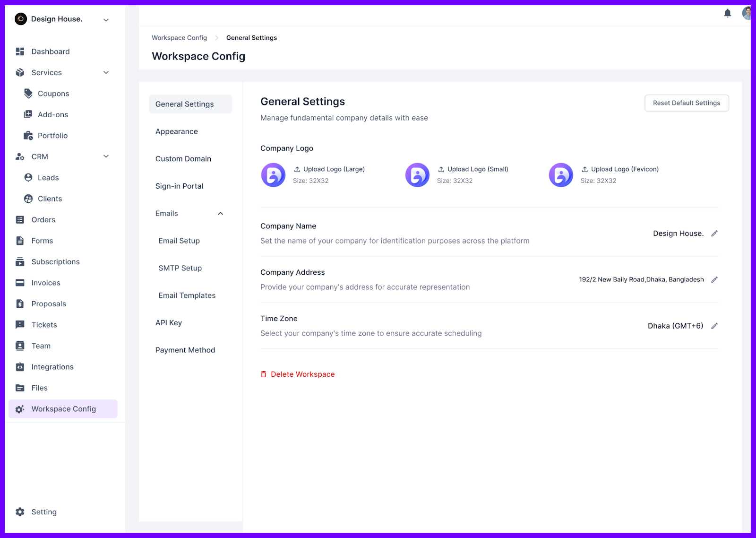Image resolution: width=756 pixels, height=538 pixels.
Task: Select the Add-ons icon
Action: click(28, 114)
